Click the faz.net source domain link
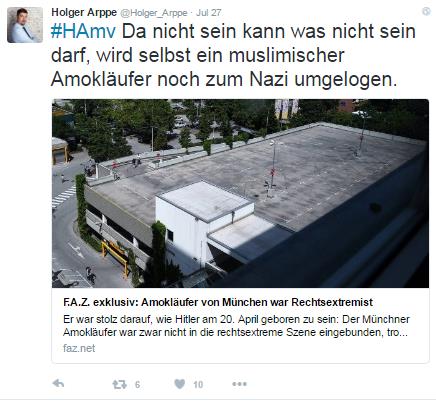The width and height of the screenshot is (436, 403). coord(79,348)
